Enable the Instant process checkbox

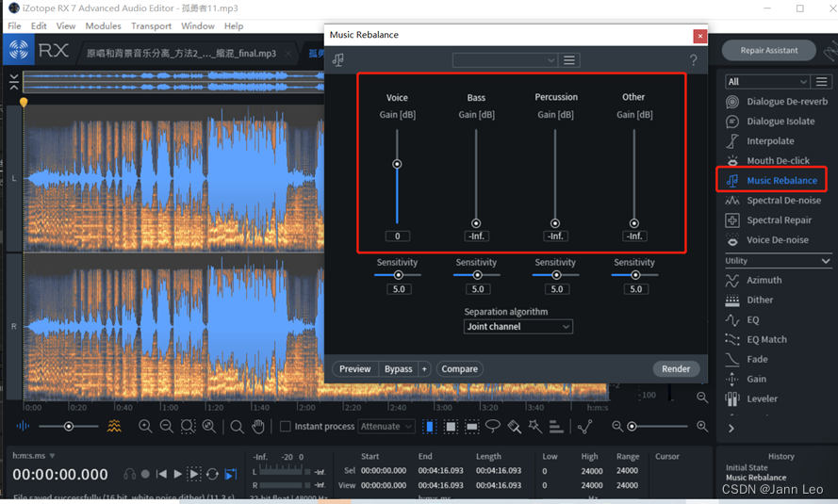click(x=286, y=427)
